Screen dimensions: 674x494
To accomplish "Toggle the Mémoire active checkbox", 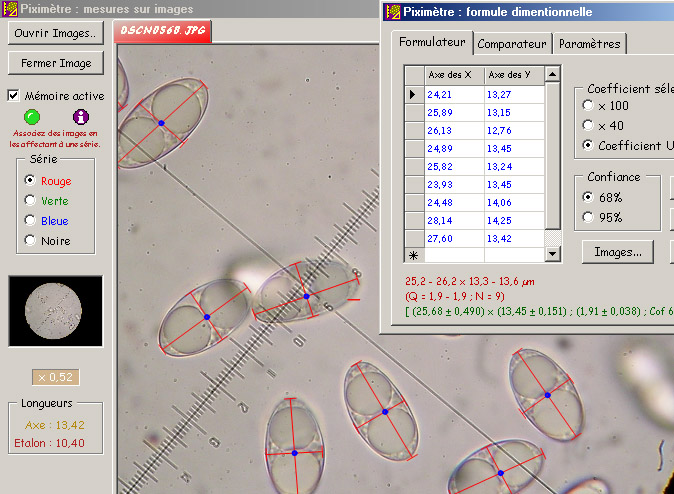I will coord(14,96).
